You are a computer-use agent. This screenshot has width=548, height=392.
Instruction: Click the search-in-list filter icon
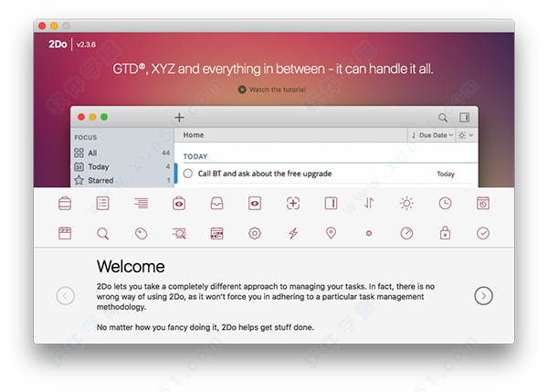(179, 233)
